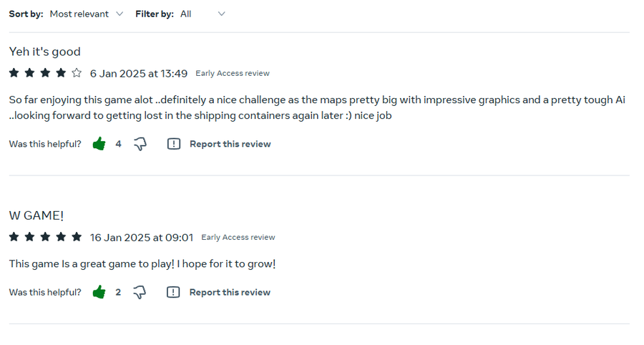Click the five-star rating of "W GAME!" review
The height and width of the screenshot is (345, 644).
point(45,237)
